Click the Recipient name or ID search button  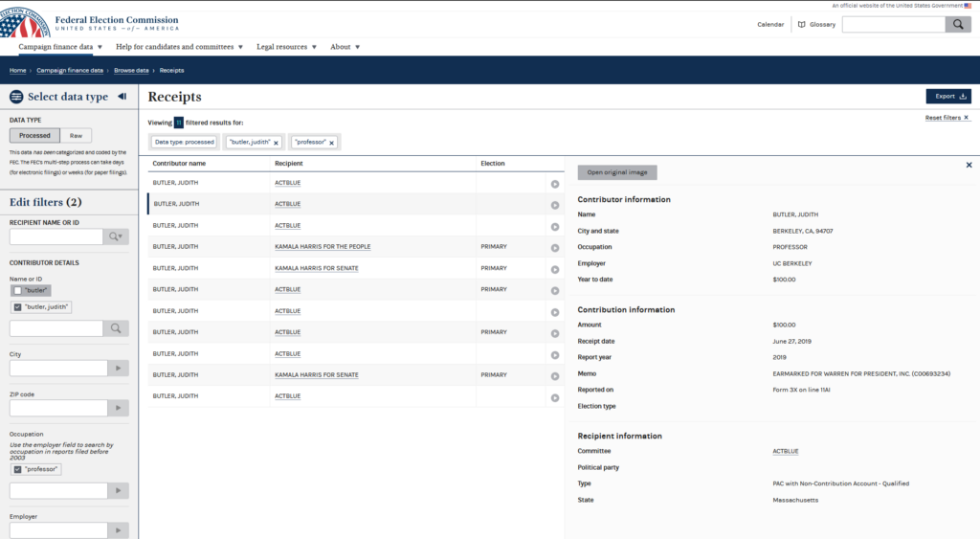(116, 236)
